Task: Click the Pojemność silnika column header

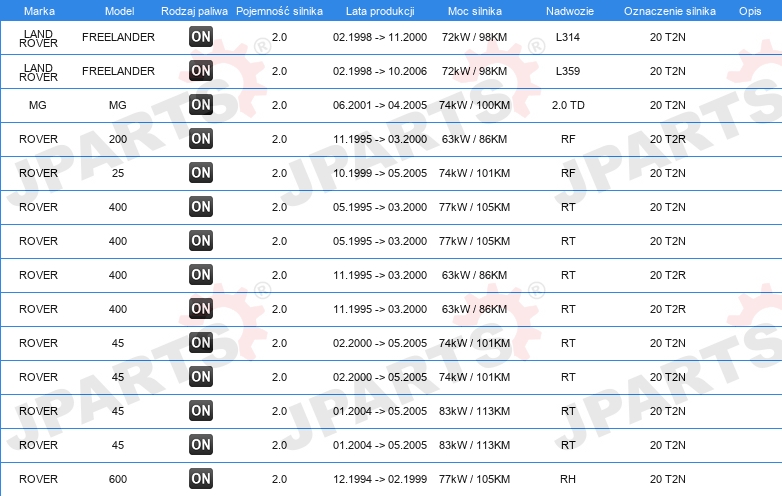Action: 279,11
